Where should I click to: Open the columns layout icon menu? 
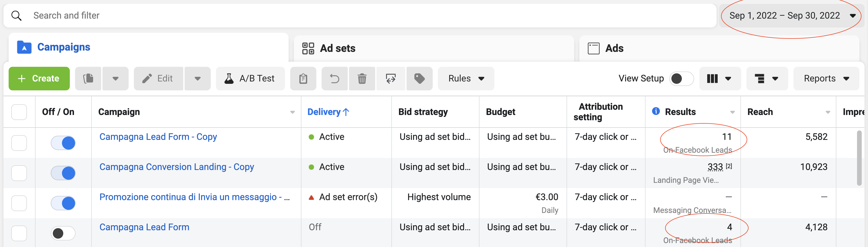(719, 79)
